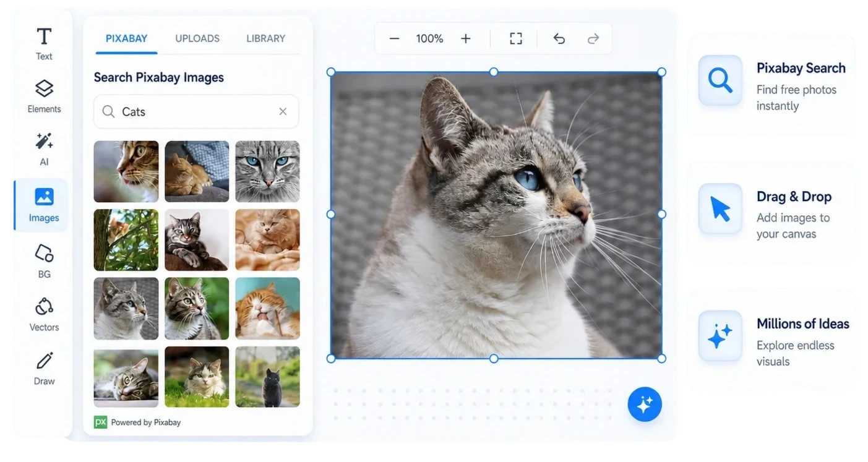Image resolution: width=868 pixels, height=462 pixels.
Task: Select the orange cat profile thumbnail
Action: coord(126,171)
